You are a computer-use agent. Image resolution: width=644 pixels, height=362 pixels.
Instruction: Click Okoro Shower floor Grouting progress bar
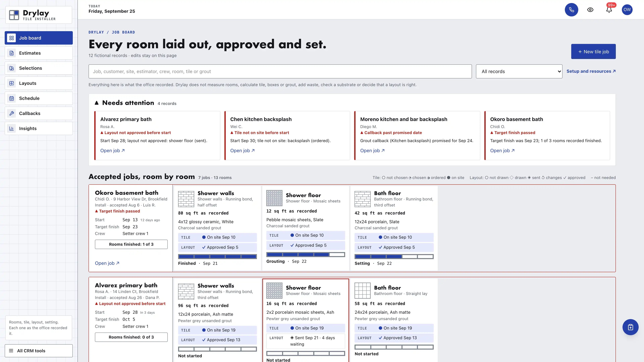pos(306,255)
